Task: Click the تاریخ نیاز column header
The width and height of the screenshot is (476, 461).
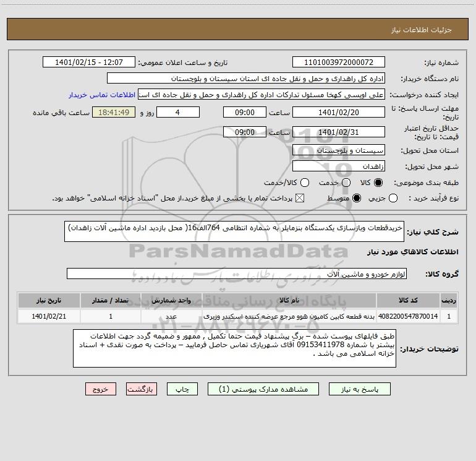Action: click(x=49, y=300)
